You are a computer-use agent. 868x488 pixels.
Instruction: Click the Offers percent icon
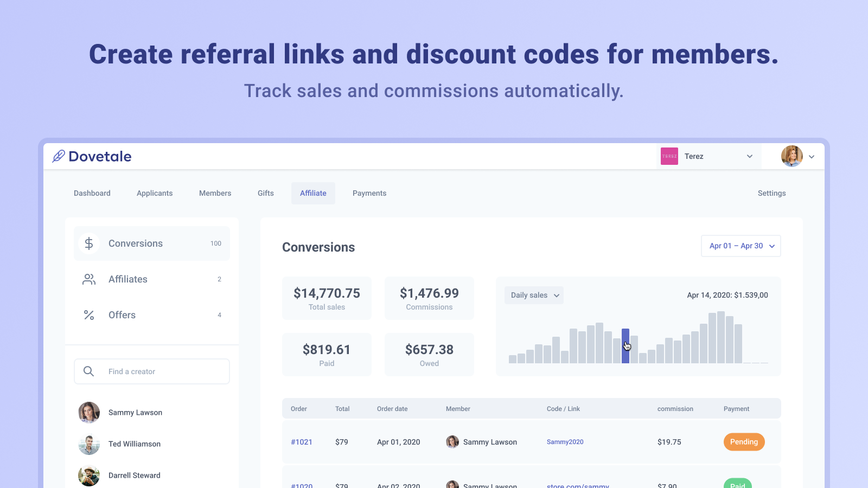pyautogui.click(x=88, y=315)
